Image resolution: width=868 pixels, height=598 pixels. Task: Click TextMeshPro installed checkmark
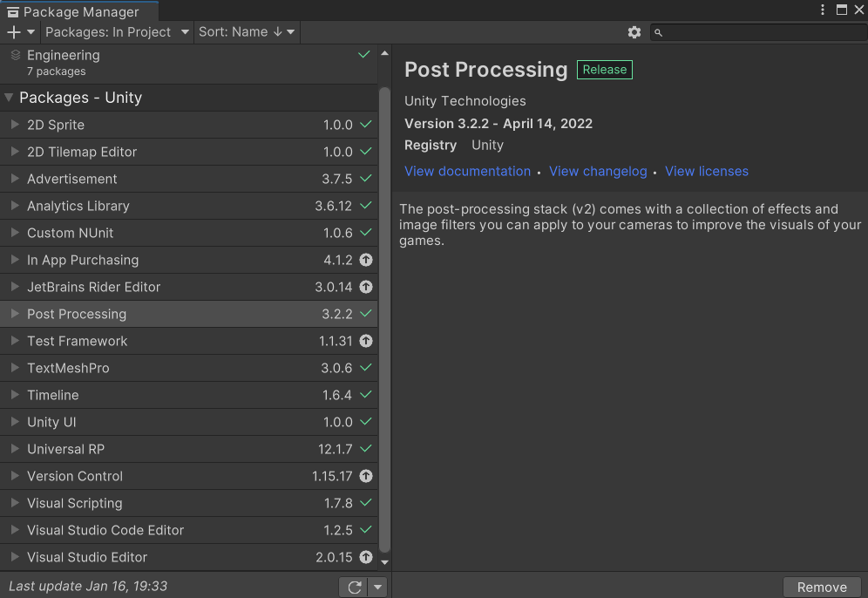coord(366,368)
